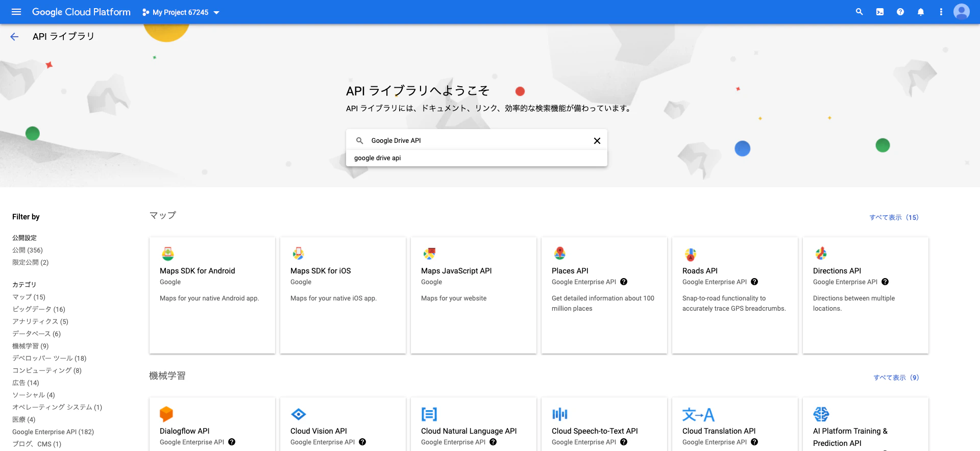Click the Maps SDK for Android icon

pos(168,254)
